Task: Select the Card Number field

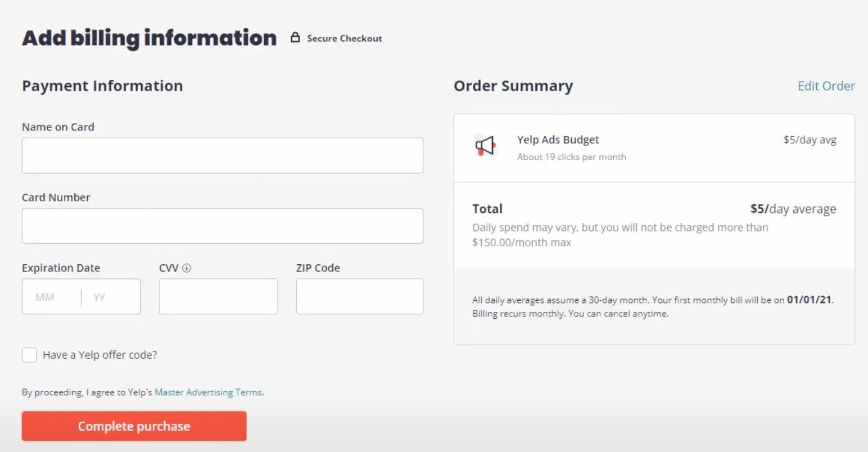Action: pos(222,225)
